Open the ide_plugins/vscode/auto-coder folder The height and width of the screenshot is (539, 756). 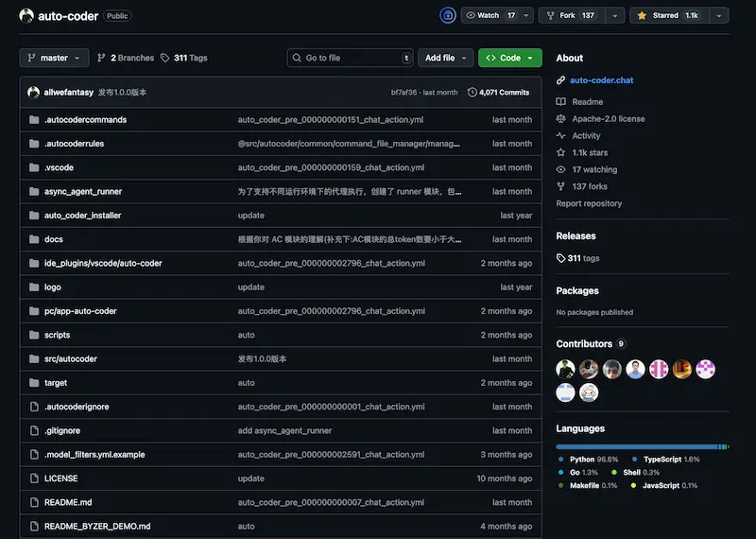click(103, 263)
